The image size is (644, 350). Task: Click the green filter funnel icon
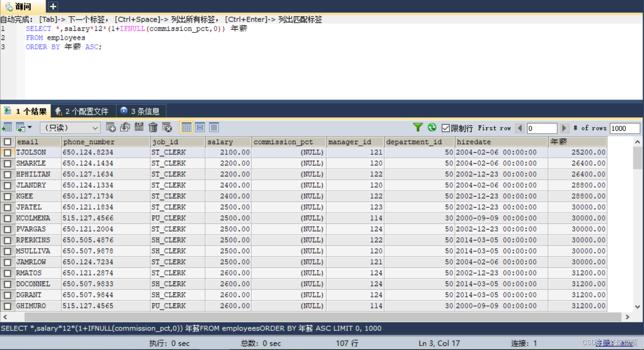[x=418, y=127]
